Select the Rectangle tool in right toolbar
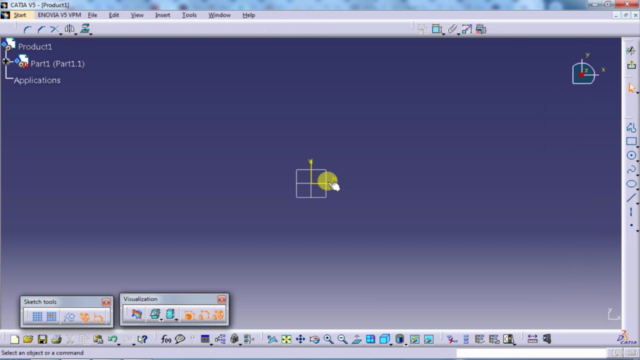This screenshot has width=640, height=360. 631,141
